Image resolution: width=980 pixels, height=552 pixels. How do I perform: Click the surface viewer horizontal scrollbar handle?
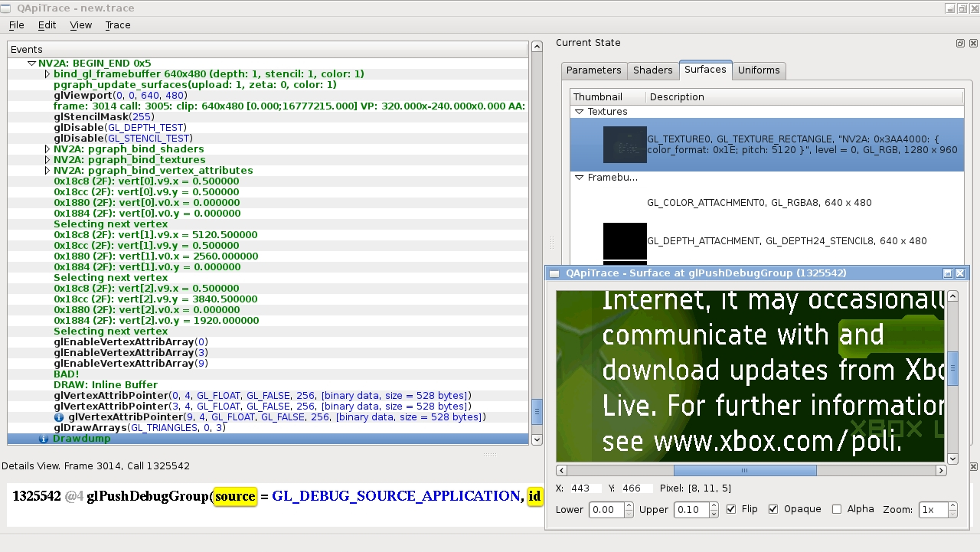click(x=744, y=470)
